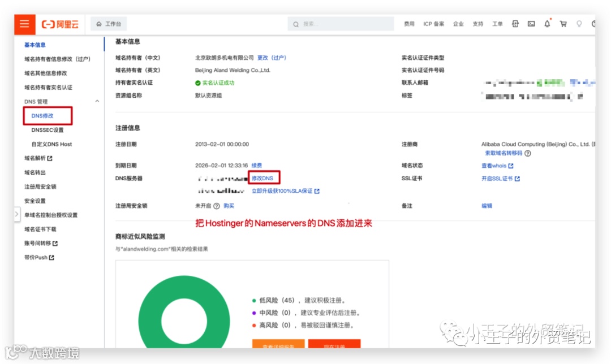Click the Aliyun logo

point(60,24)
